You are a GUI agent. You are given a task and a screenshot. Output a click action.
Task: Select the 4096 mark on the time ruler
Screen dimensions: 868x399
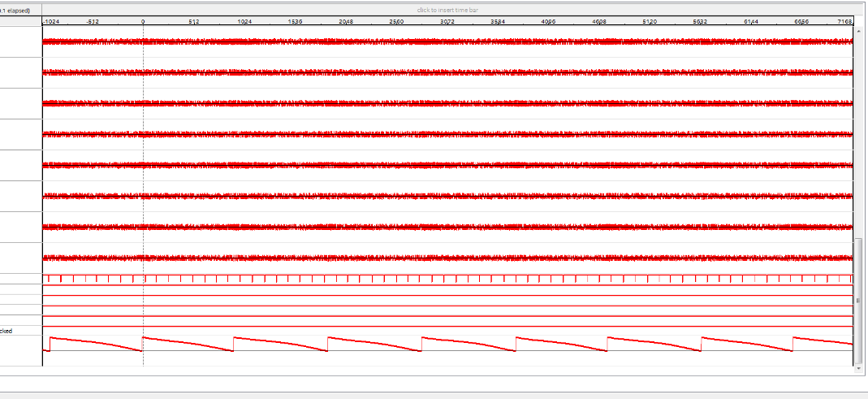tap(548, 21)
